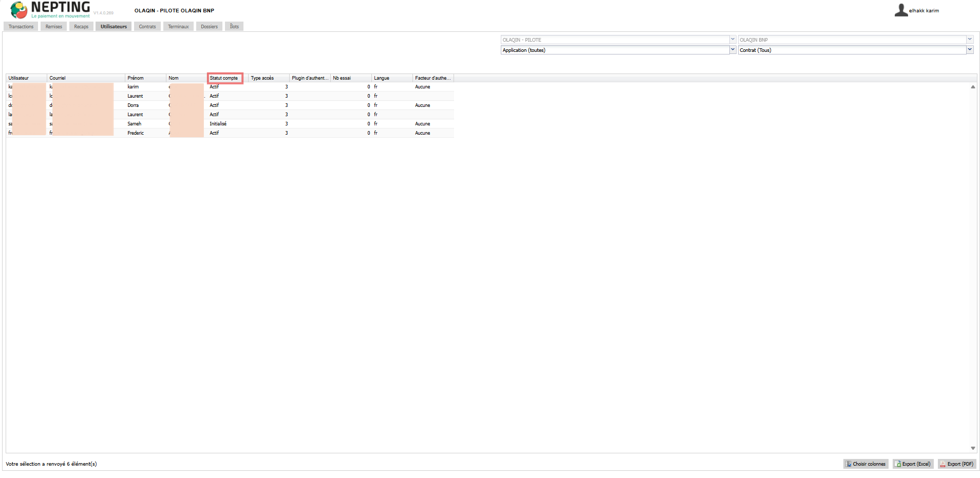This screenshot has height=478, width=980.
Task: Open the Contrat (Tous) dropdown
Action: point(970,50)
